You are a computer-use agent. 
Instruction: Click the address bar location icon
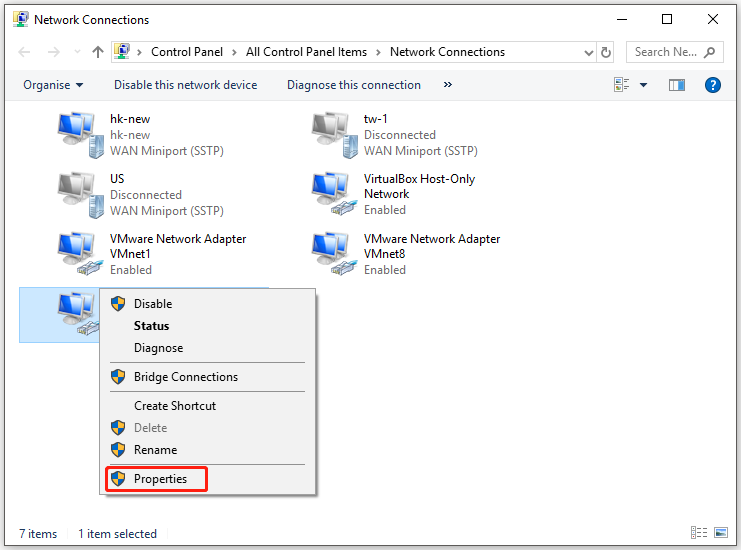(122, 51)
